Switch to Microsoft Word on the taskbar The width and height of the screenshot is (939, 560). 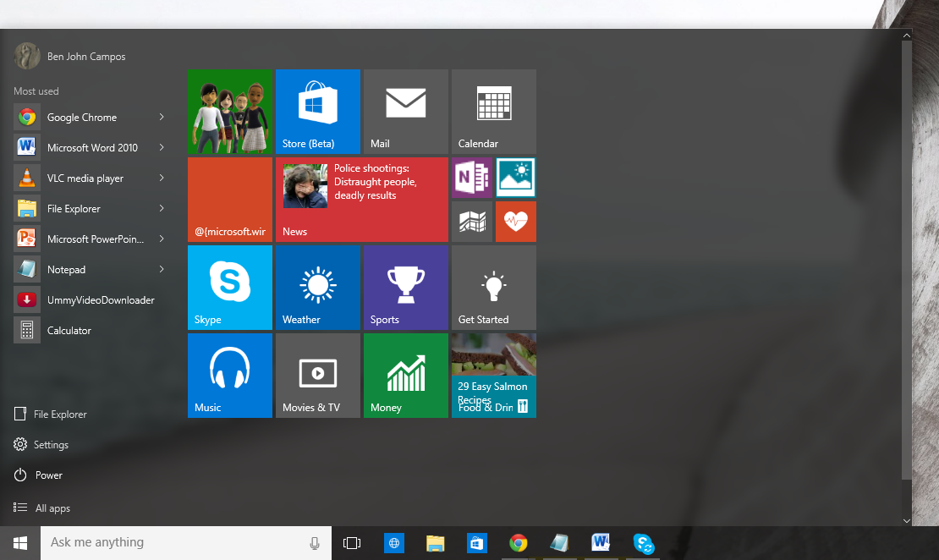click(601, 542)
